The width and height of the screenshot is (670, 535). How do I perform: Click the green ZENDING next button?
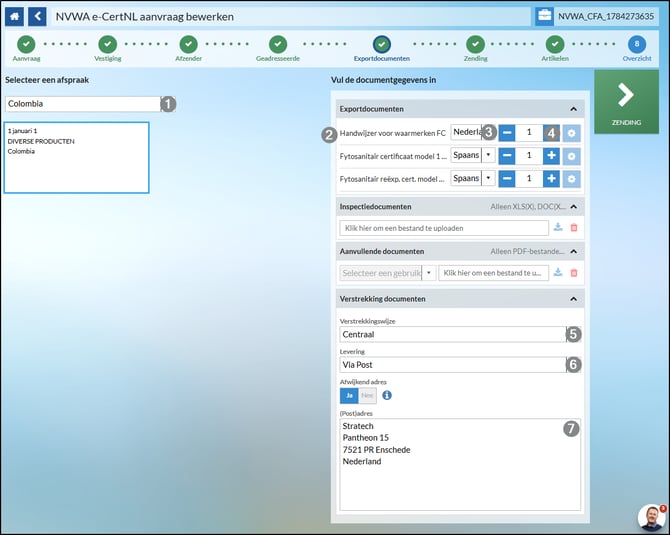[626, 102]
